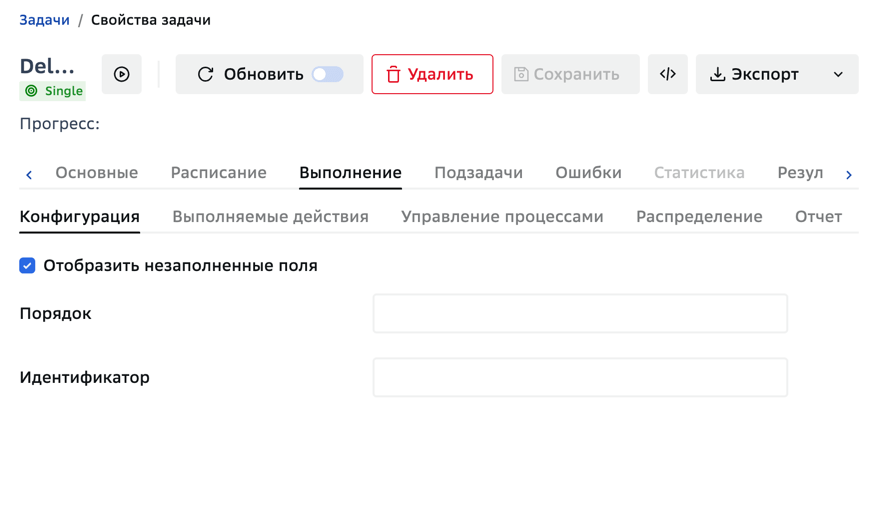Viewport: 878px width, 515px height.
Task: Click the Сохранить button
Action: [x=570, y=74]
